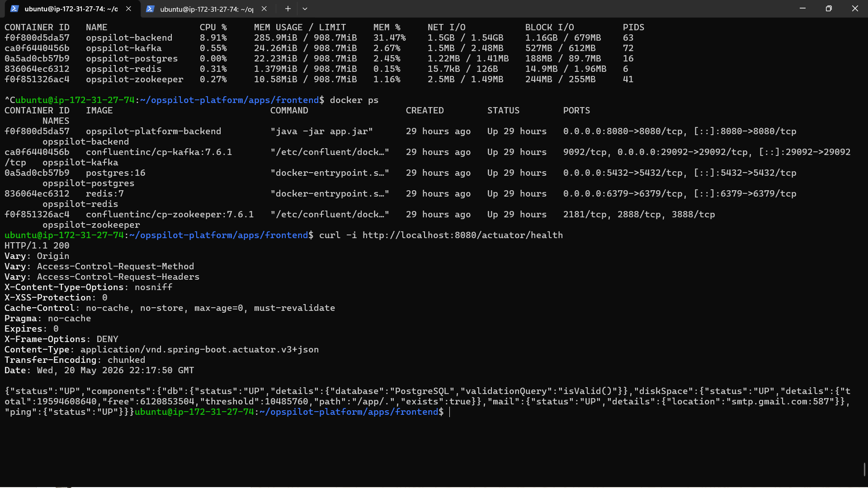The width and height of the screenshot is (868, 488).
Task: Switch to the second terminal tab
Action: coord(206,9)
